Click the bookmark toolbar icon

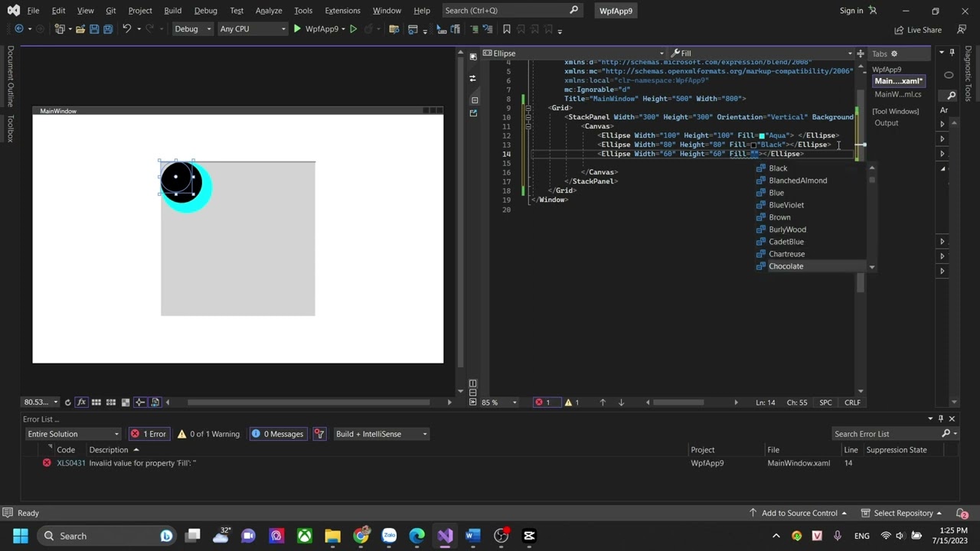pyautogui.click(x=506, y=29)
